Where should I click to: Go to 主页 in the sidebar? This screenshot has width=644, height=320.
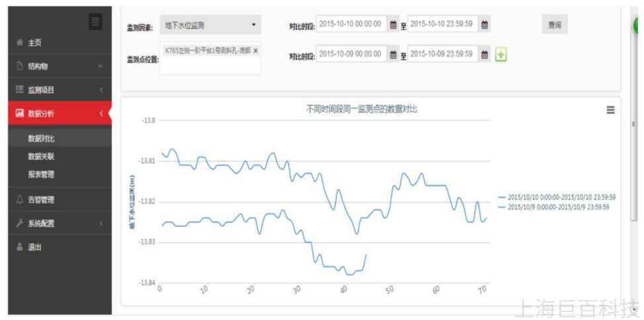coord(34,42)
